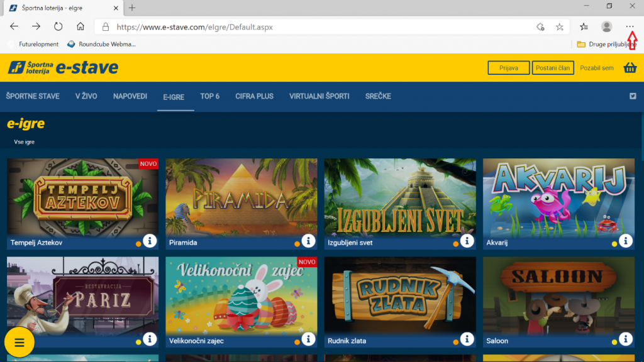644x362 pixels.
Task: Click the browser forward arrow
Action: [36, 26]
